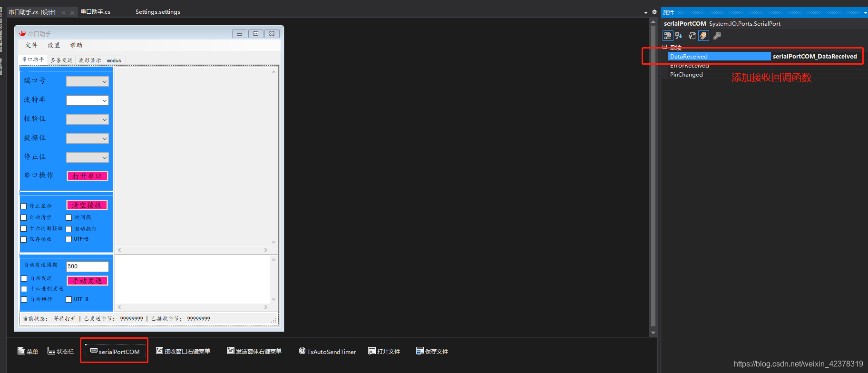Select the 接收窗口右键菜单 component
This screenshot has height=373, width=868.
183,351
